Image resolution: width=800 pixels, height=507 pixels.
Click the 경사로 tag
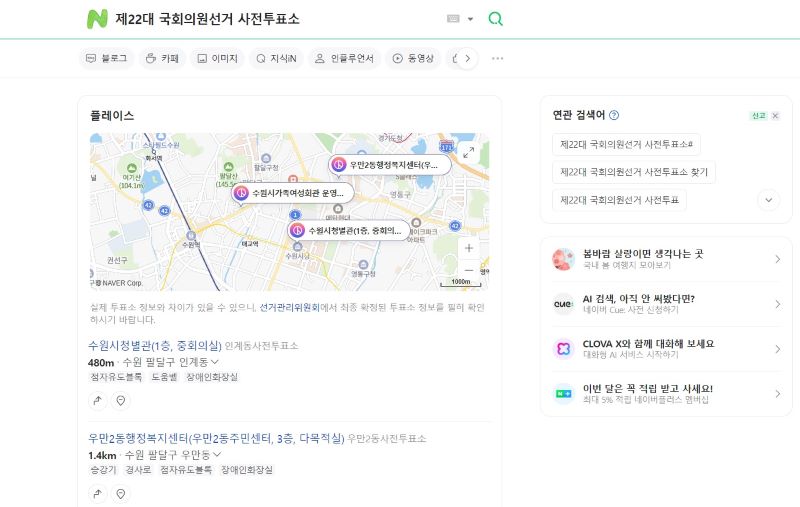(138, 470)
